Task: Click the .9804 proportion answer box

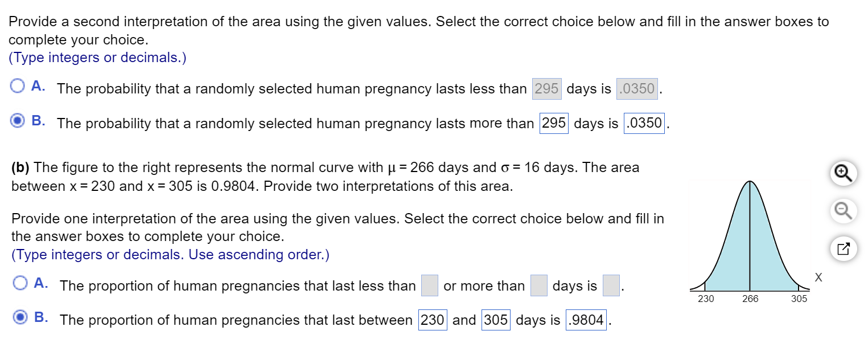Action: [x=586, y=320]
